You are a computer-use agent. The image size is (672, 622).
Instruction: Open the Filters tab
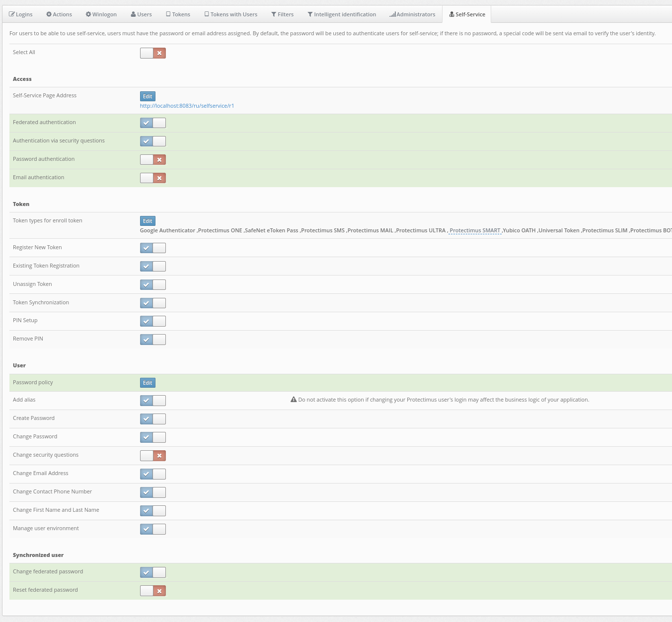[x=283, y=14]
